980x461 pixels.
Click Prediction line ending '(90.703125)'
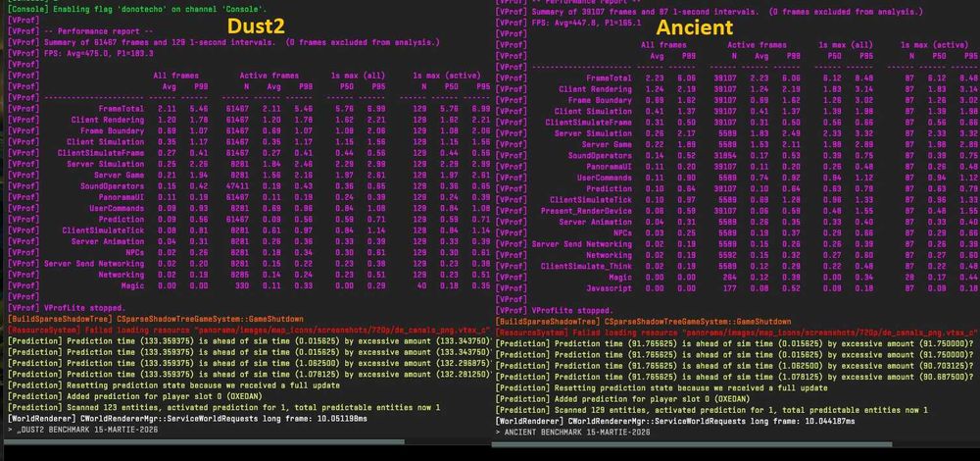(736, 365)
